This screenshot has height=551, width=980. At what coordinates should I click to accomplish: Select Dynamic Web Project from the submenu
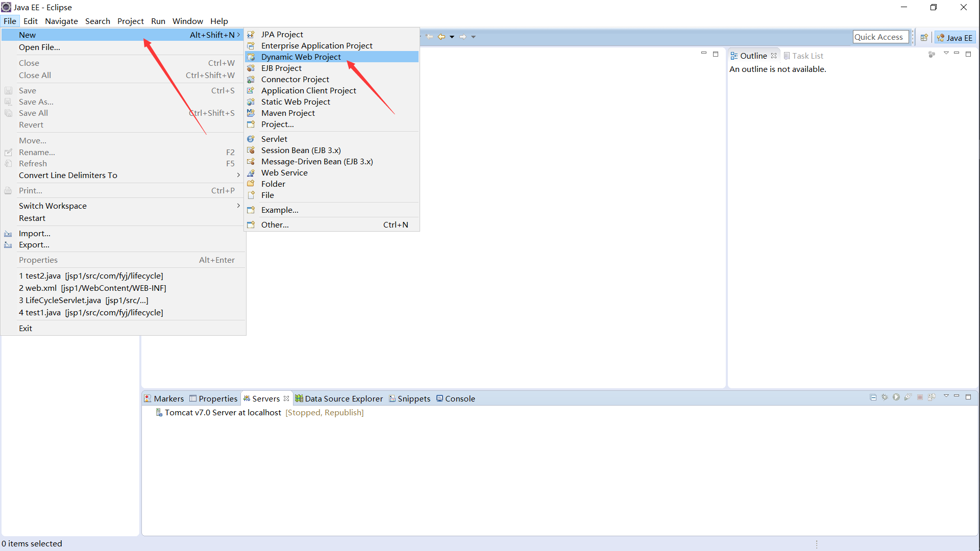(x=301, y=57)
